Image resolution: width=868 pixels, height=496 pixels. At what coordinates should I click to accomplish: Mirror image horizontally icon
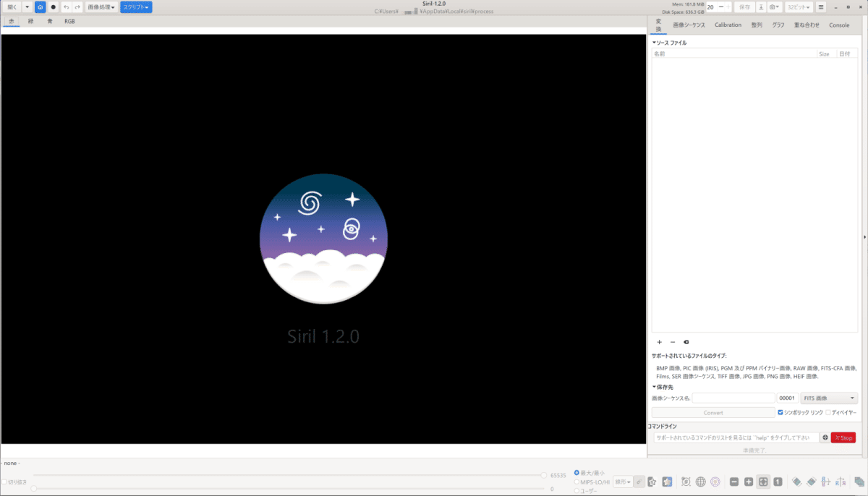pos(826,482)
